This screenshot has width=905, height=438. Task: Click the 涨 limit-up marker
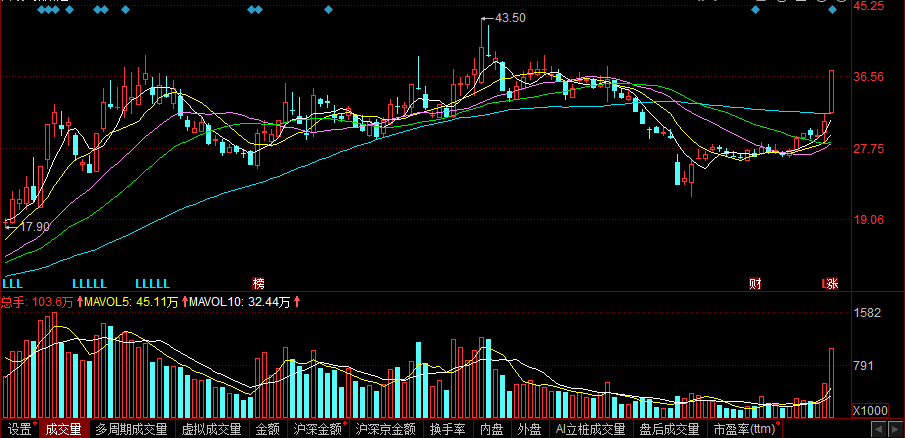pos(832,284)
